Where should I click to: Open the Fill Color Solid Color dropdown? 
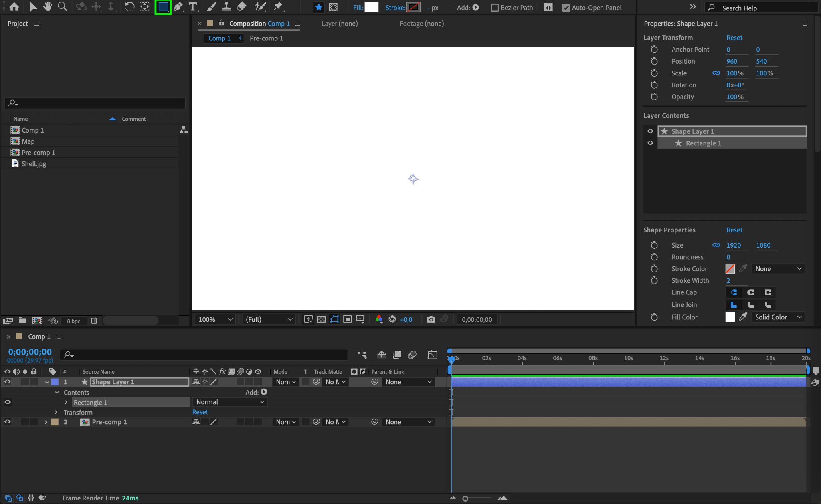click(778, 317)
